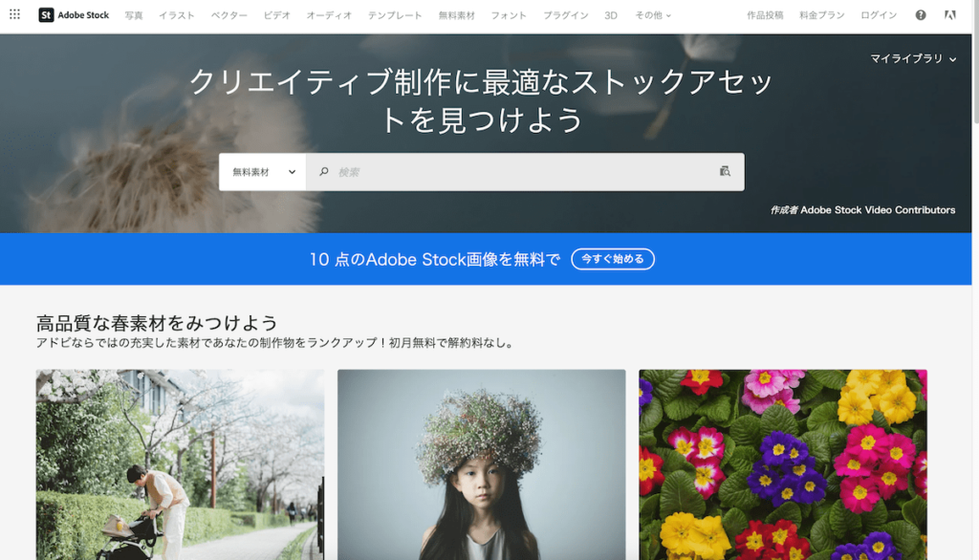Open visual search via the camera icon

coord(725,171)
